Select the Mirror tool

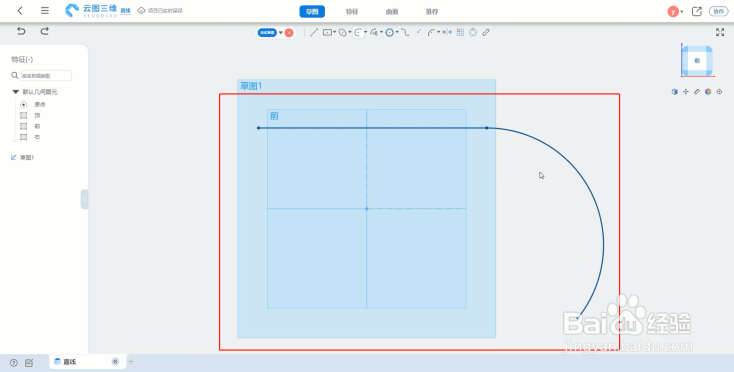[x=447, y=32]
